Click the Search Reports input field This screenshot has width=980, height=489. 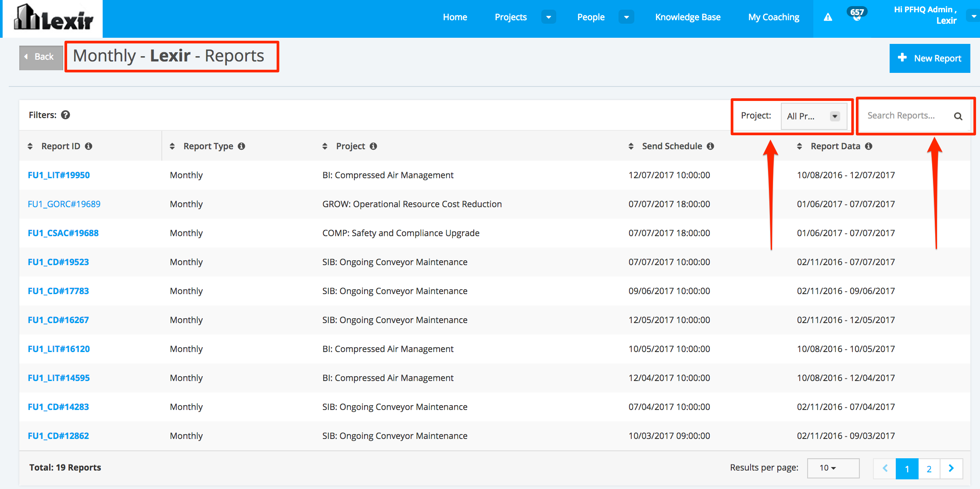point(901,115)
